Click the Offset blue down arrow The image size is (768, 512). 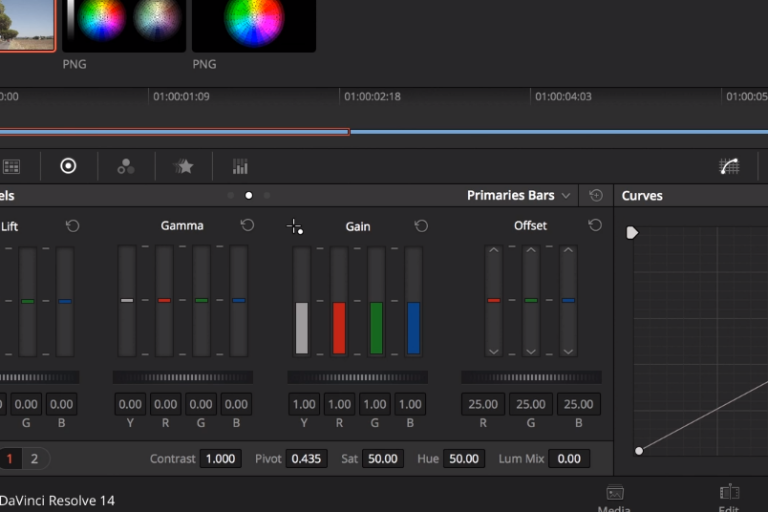coord(568,351)
